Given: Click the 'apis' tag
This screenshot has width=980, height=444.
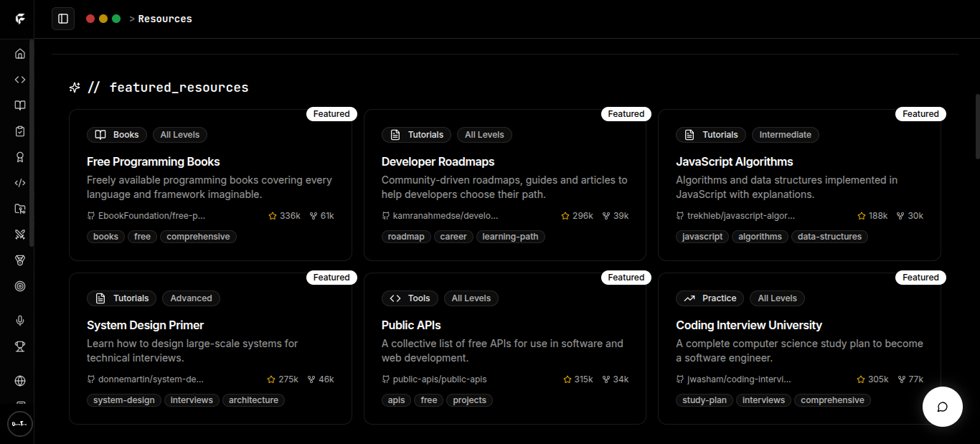Looking at the screenshot, I should [397, 400].
